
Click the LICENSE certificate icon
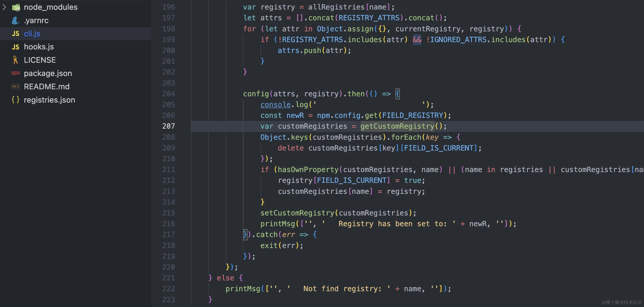15,60
